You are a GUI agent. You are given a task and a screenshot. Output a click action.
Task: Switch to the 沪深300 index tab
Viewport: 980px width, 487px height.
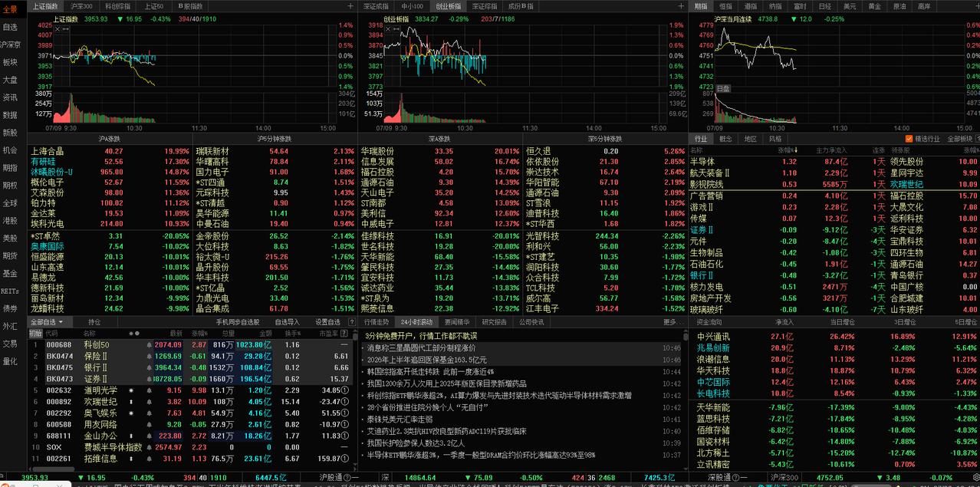[x=81, y=5]
